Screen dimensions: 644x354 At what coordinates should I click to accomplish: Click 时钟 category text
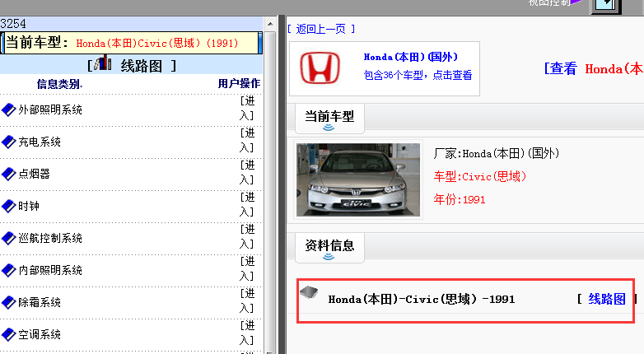tap(29, 206)
